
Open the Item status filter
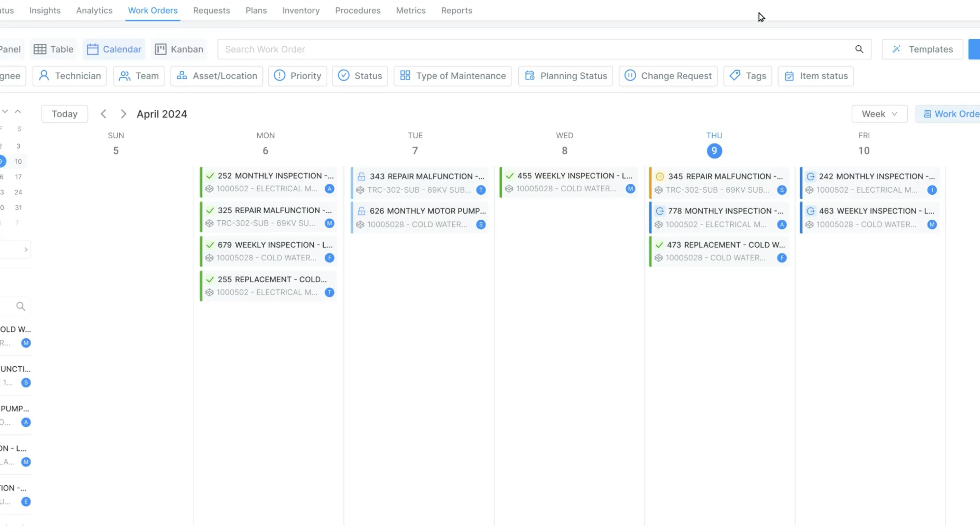pyautogui.click(x=815, y=76)
